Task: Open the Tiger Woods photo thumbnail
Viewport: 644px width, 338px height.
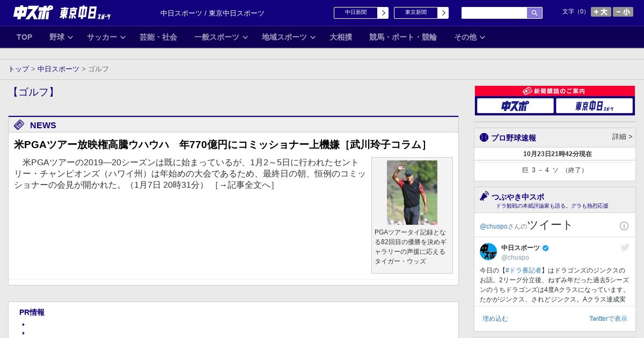Action: (412, 193)
